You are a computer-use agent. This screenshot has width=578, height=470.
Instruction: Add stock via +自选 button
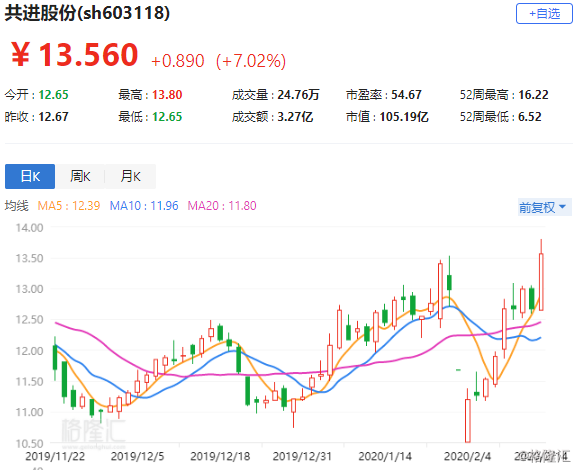point(544,14)
